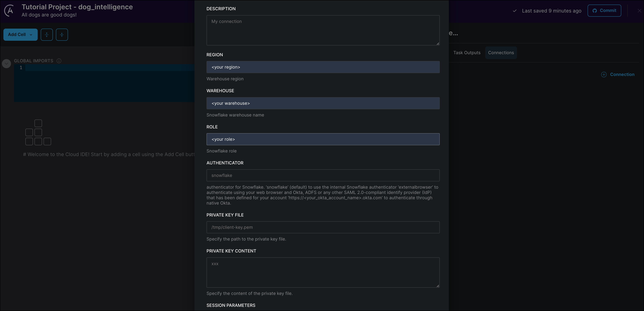The width and height of the screenshot is (644, 311).
Task: Focus the Warehouse field
Action: click(x=323, y=103)
